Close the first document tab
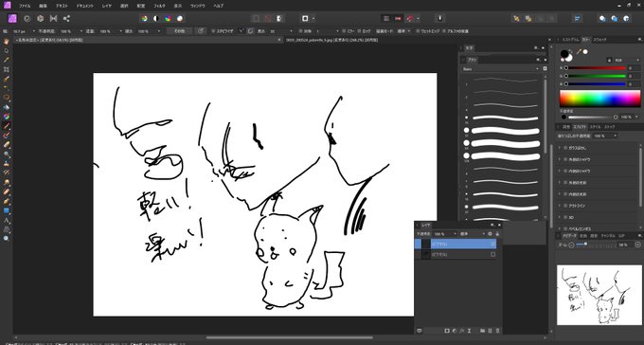This screenshot has height=345, width=644. click(x=279, y=41)
